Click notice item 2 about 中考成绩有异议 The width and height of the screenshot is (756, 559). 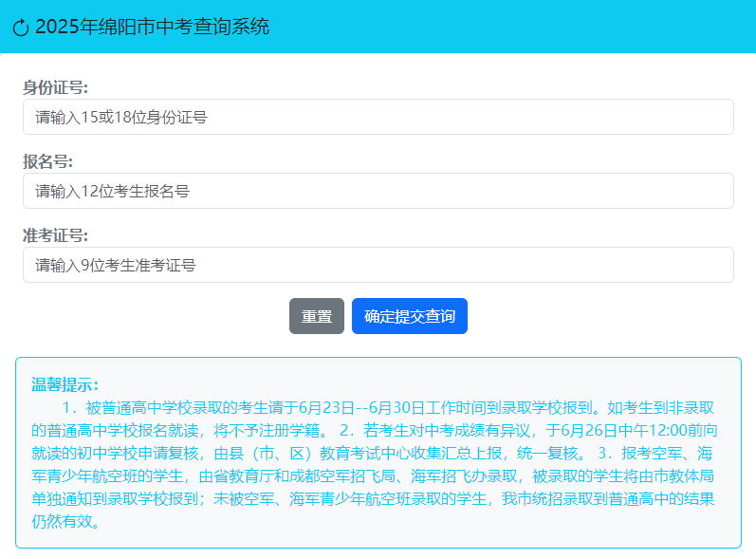click(446, 430)
